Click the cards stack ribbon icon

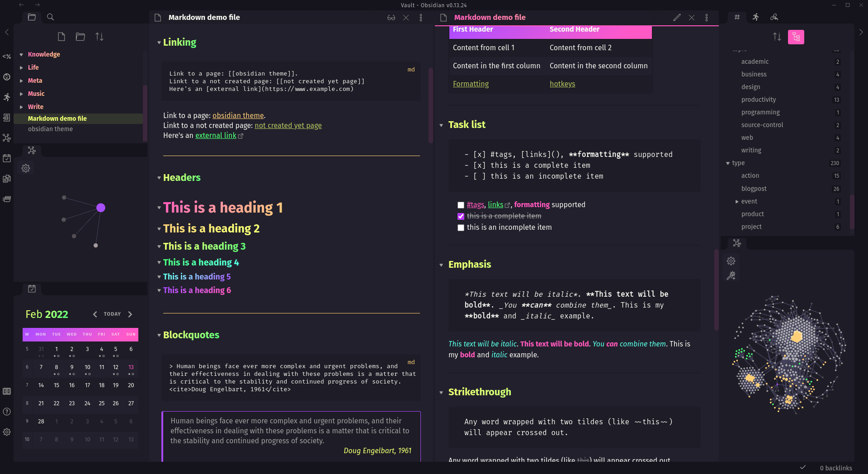point(7,199)
